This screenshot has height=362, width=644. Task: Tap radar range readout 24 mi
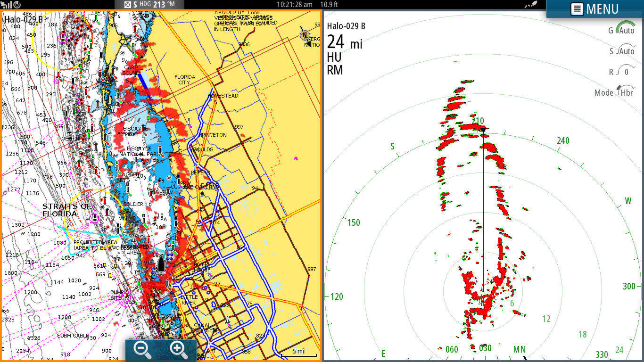345,42
